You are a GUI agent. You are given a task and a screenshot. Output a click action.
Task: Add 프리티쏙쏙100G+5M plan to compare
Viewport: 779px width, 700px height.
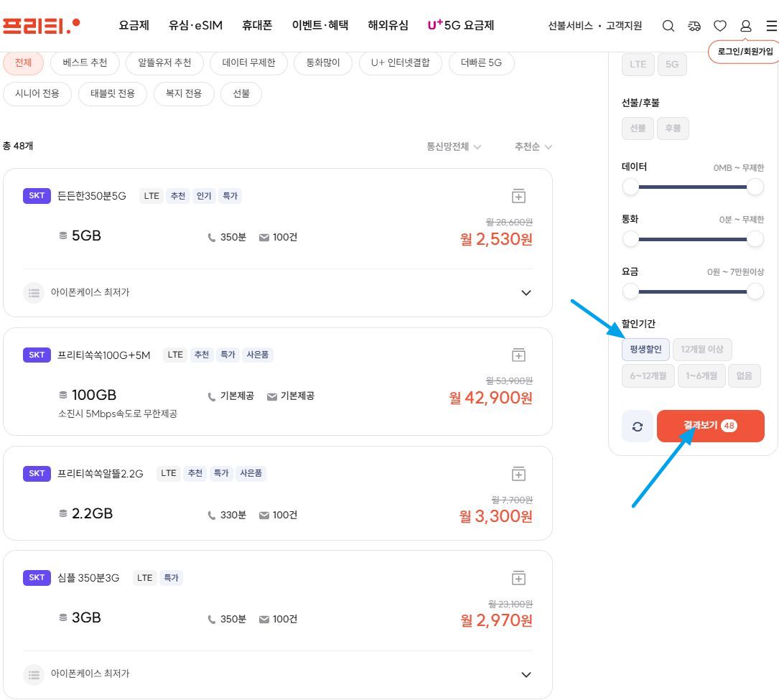pyautogui.click(x=518, y=355)
